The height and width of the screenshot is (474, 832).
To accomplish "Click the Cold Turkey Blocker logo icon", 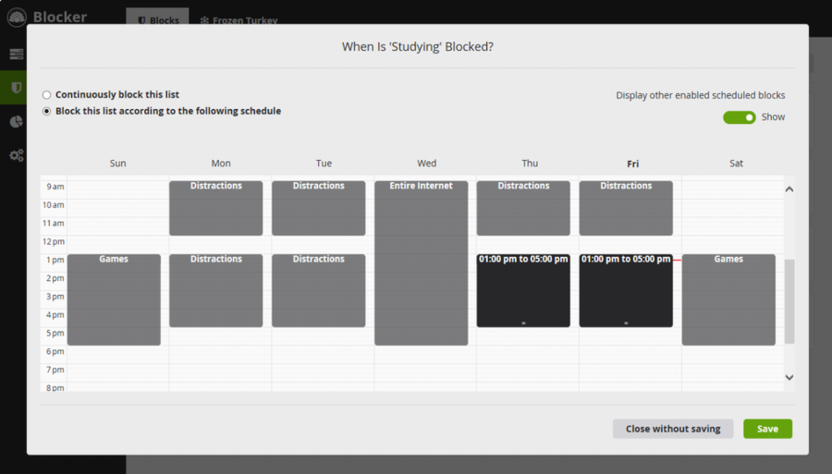I will 16,17.
